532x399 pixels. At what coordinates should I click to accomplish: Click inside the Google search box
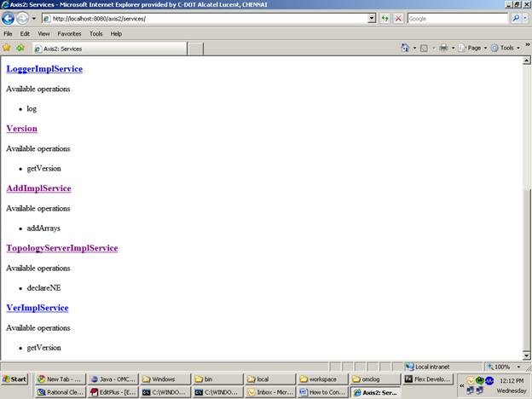tap(457, 18)
